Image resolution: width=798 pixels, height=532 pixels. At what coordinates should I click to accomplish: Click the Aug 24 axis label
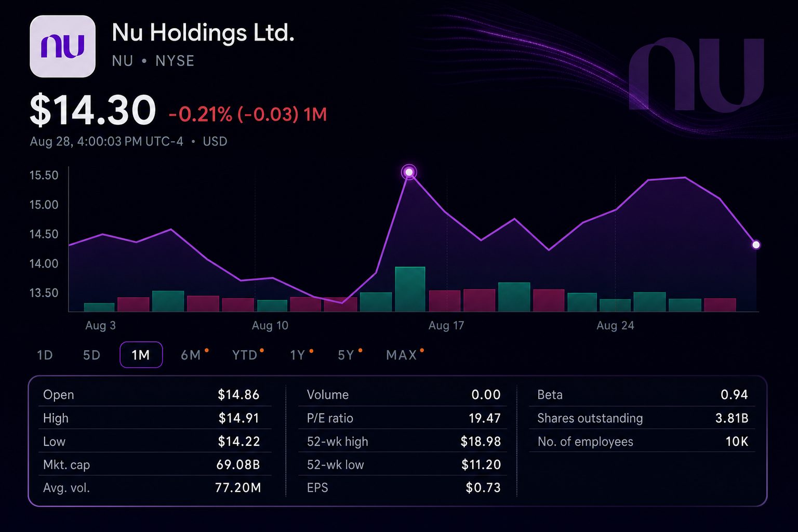click(615, 326)
